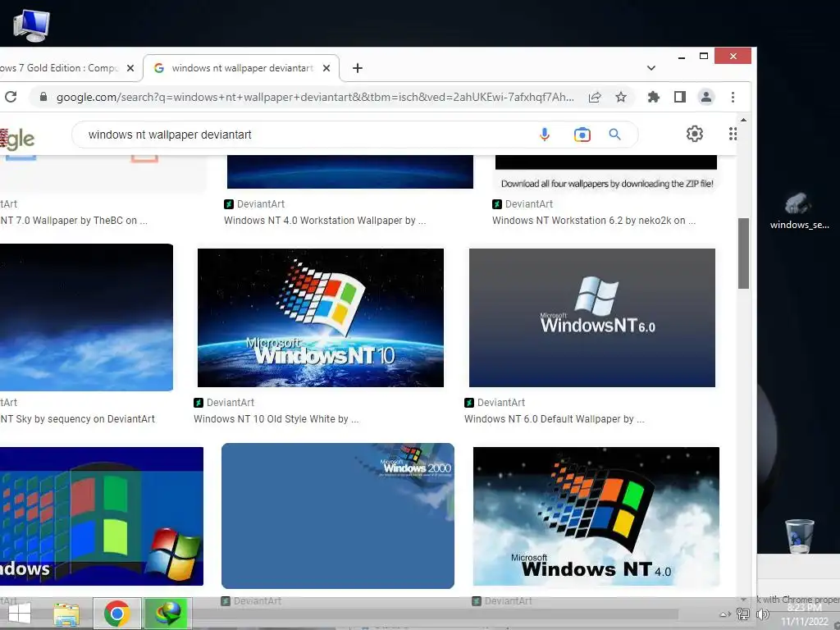Viewport: 840px width, 630px height.
Task: Open the Computer desktop icon
Action: [31, 25]
